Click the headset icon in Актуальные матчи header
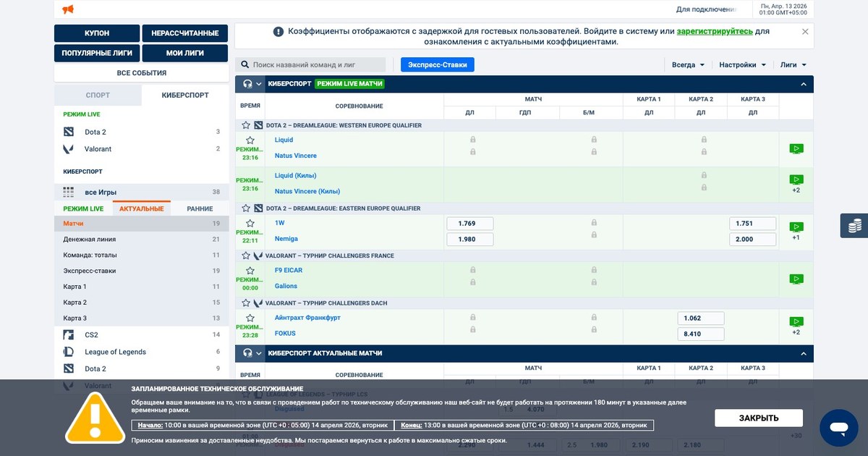Image resolution: width=868 pixels, height=456 pixels. point(247,353)
